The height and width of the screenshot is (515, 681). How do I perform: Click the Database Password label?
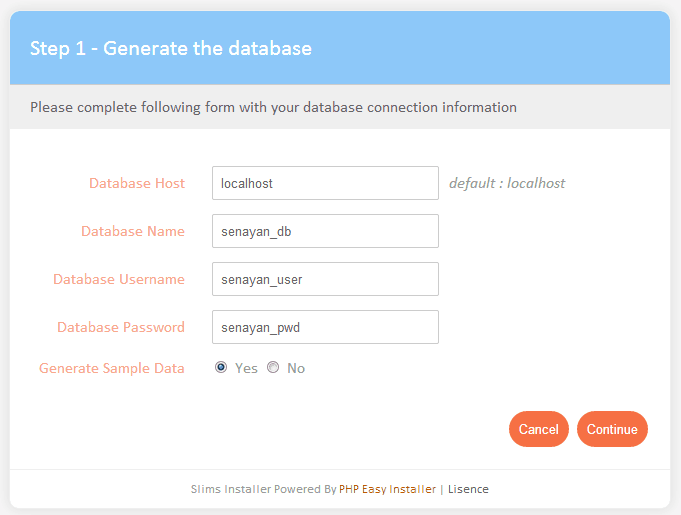pos(120,327)
